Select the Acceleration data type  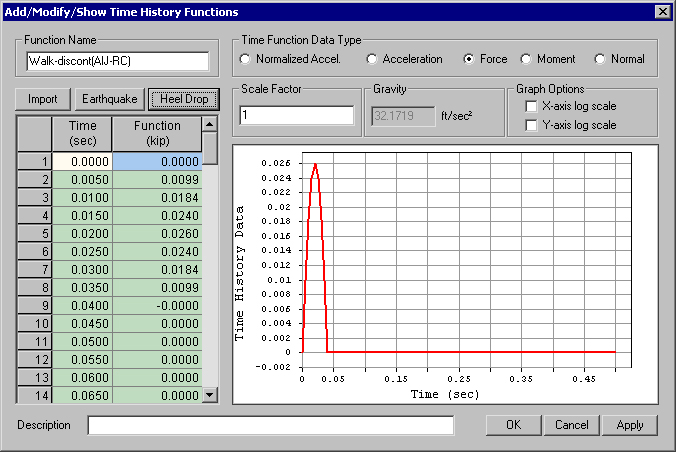point(372,59)
